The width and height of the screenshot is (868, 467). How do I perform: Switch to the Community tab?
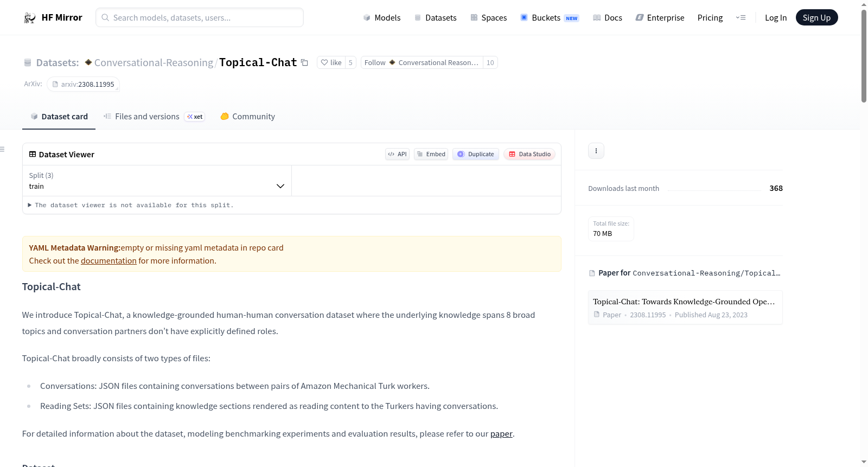point(248,117)
